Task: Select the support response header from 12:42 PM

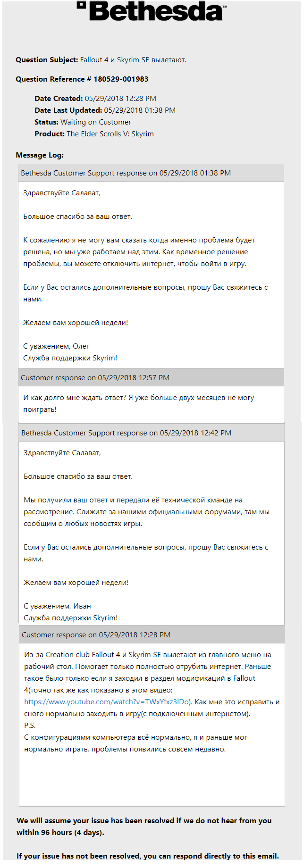Action: (x=127, y=433)
